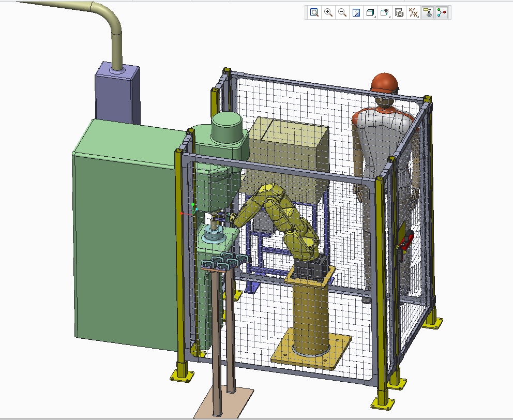Open the AB saved orientations dropdown

(x=385, y=13)
